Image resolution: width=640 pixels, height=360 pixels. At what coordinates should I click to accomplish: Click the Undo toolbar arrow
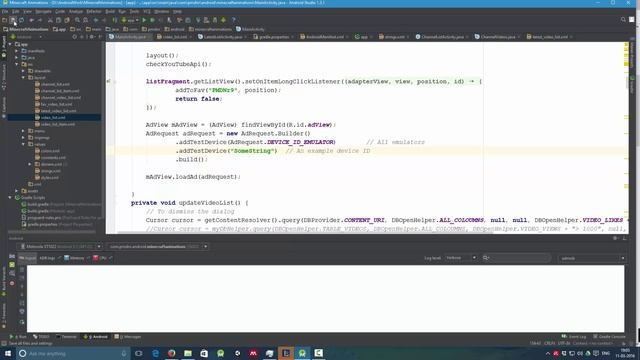(31, 20)
